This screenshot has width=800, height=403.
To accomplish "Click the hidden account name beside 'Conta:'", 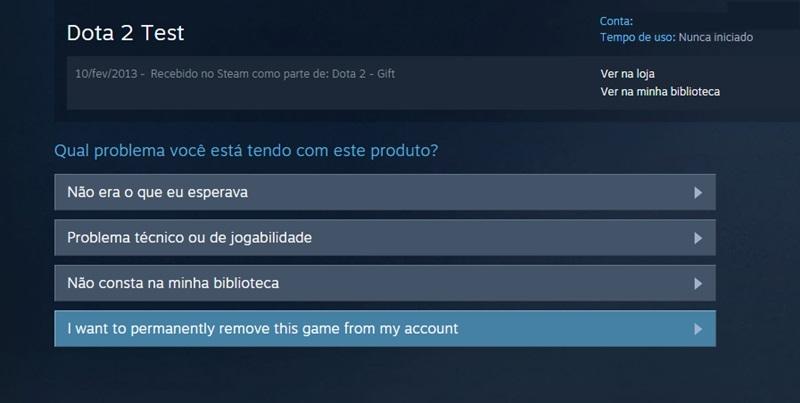I will click(714, 21).
